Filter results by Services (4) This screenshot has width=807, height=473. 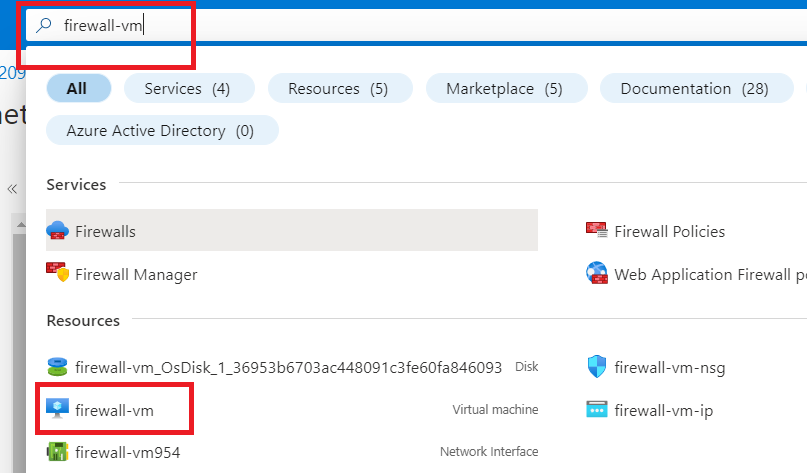[x=187, y=88]
